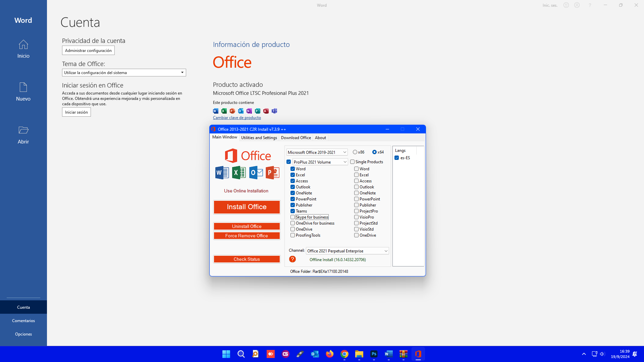Expand the Microsoft Office 2019-2021 version dropdown
This screenshot has height=362, width=644.
(344, 152)
